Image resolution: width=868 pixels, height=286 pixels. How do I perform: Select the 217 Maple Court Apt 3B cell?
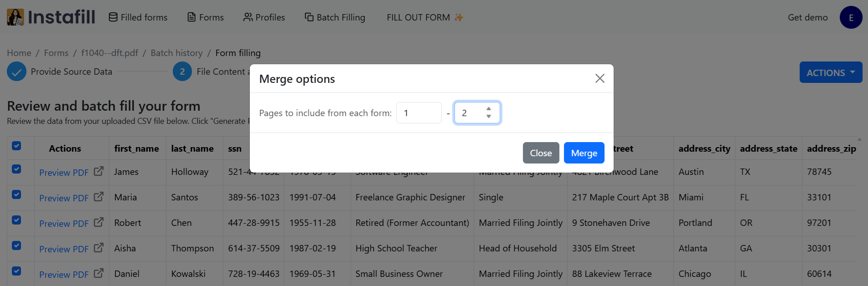620,197
